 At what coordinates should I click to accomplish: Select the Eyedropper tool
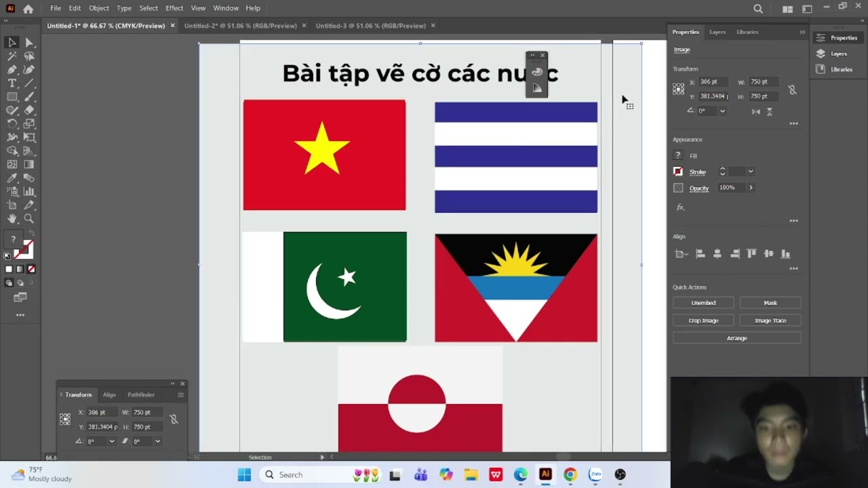coord(12,178)
